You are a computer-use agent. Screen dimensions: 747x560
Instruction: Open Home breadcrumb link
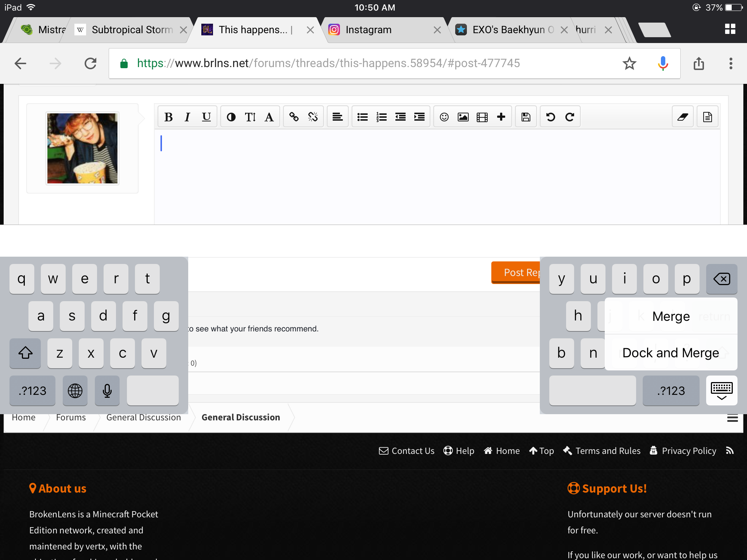point(24,417)
